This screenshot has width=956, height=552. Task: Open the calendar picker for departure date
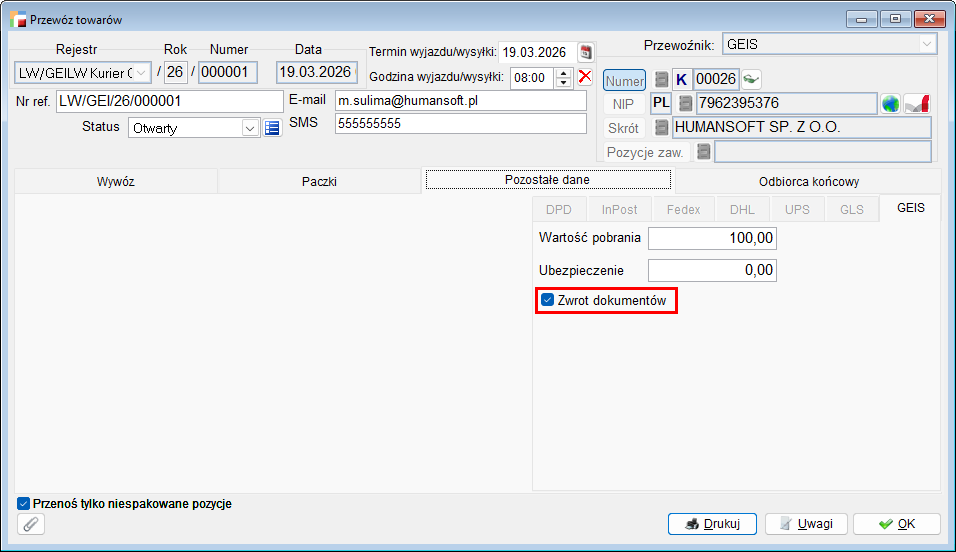tap(587, 52)
